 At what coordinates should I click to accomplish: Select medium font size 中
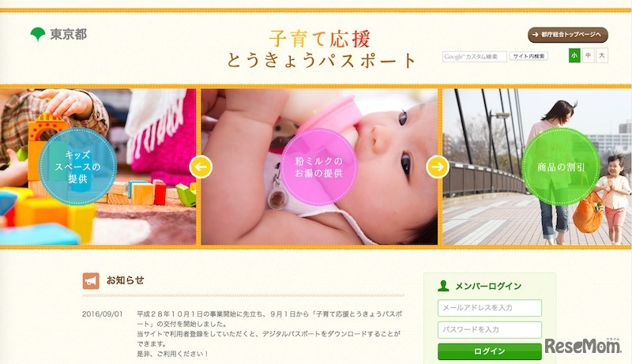(x=588, y=55)
